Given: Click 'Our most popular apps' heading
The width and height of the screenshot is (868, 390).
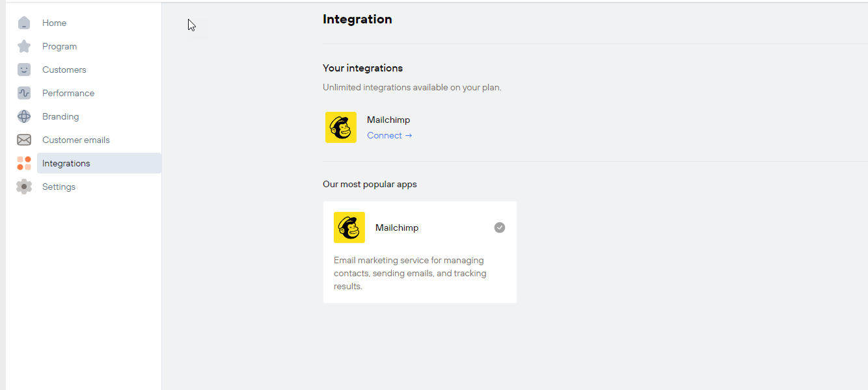Looking at the screenshot, I should (370, 184).
